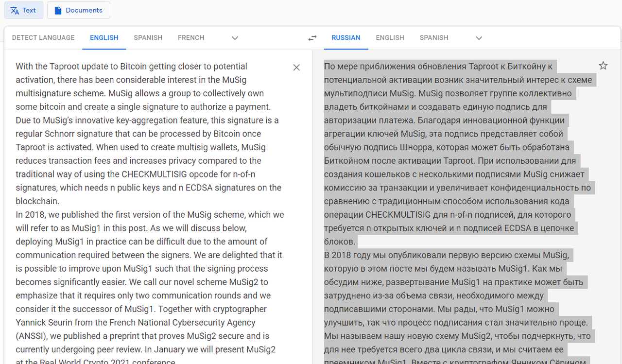The width and height of the screenshot is (622, 364).
Task: Choose English as source language
Action: pos(104,37)
